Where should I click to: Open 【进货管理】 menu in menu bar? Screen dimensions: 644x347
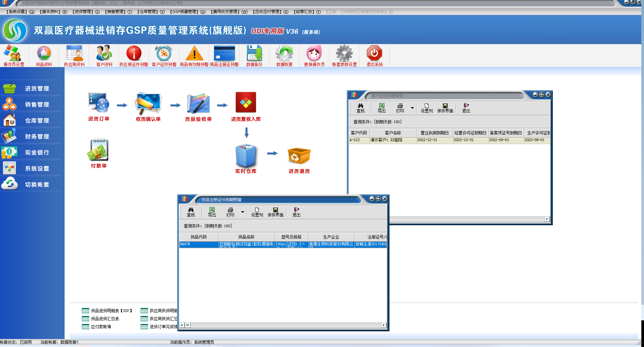(x=86, y=12)
